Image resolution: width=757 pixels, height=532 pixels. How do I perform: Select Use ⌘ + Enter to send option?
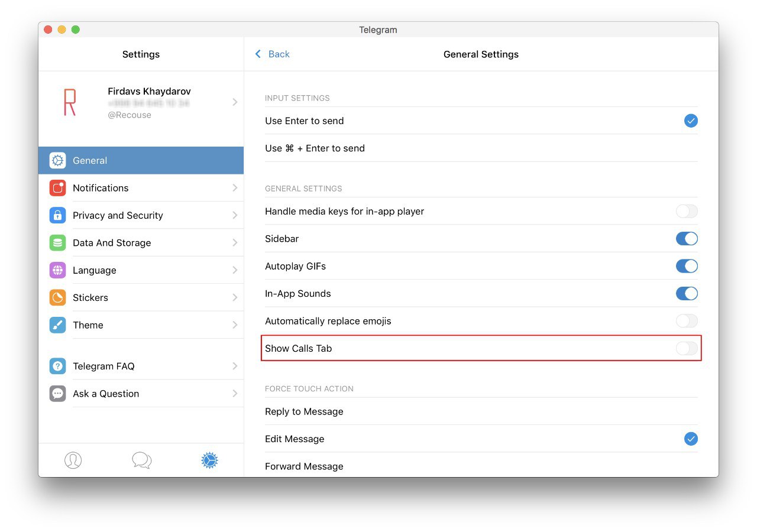click(x=481, y=148)
